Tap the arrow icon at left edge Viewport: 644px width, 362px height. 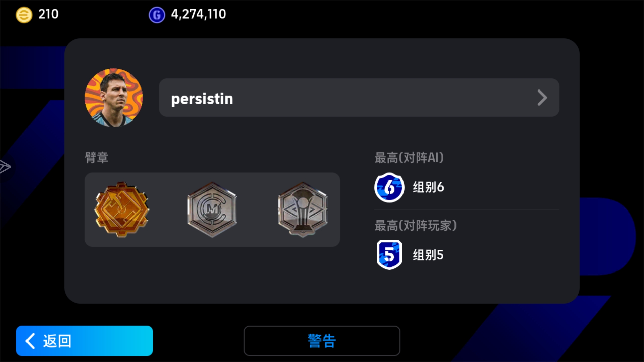pyautogui.click(x=5, y=167)
